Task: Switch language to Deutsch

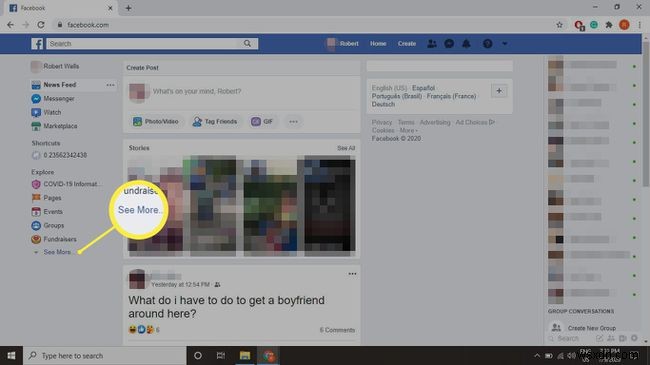Action: pyautogui.click(x=383, y=104)
